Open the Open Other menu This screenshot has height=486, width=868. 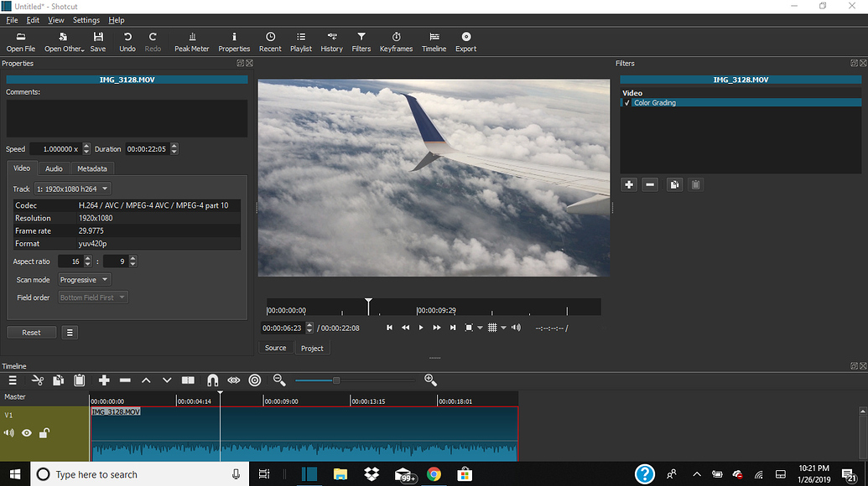[x=65, y=42]
